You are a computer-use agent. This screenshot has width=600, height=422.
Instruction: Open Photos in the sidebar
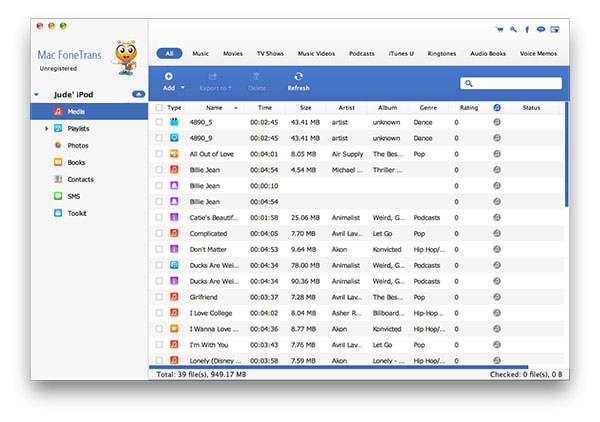[78, 145]
